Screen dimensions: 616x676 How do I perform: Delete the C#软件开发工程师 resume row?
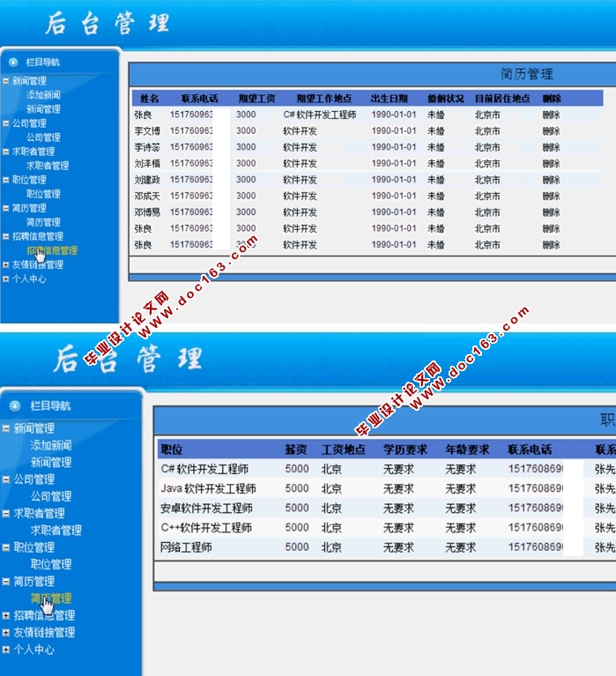coord(551,115)
